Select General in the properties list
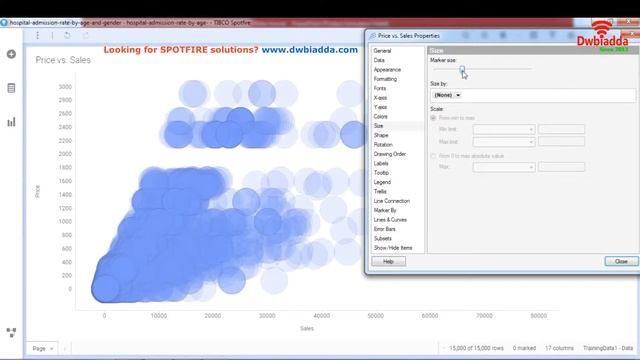This screenshot has width=640, height=360. click(x=382, y=51)
